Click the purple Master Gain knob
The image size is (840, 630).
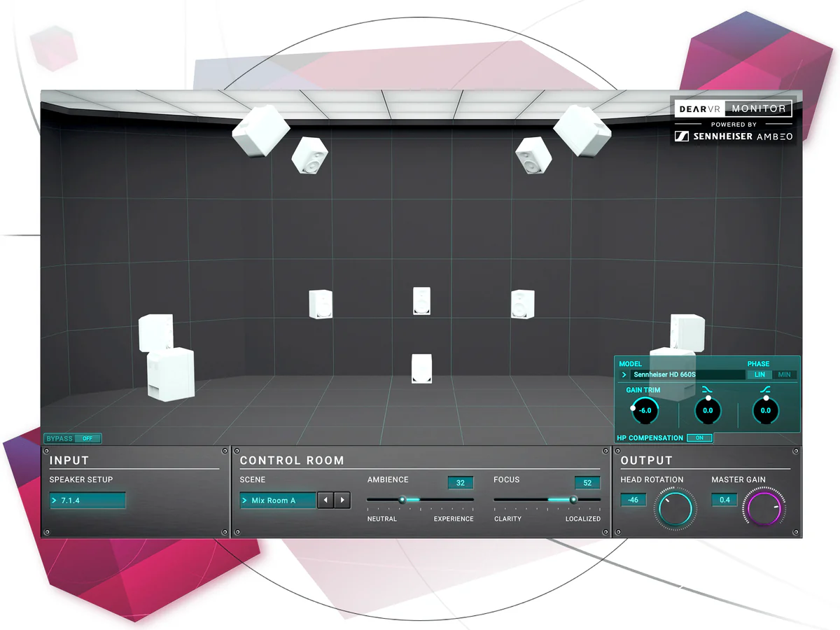tap(764, 508)
